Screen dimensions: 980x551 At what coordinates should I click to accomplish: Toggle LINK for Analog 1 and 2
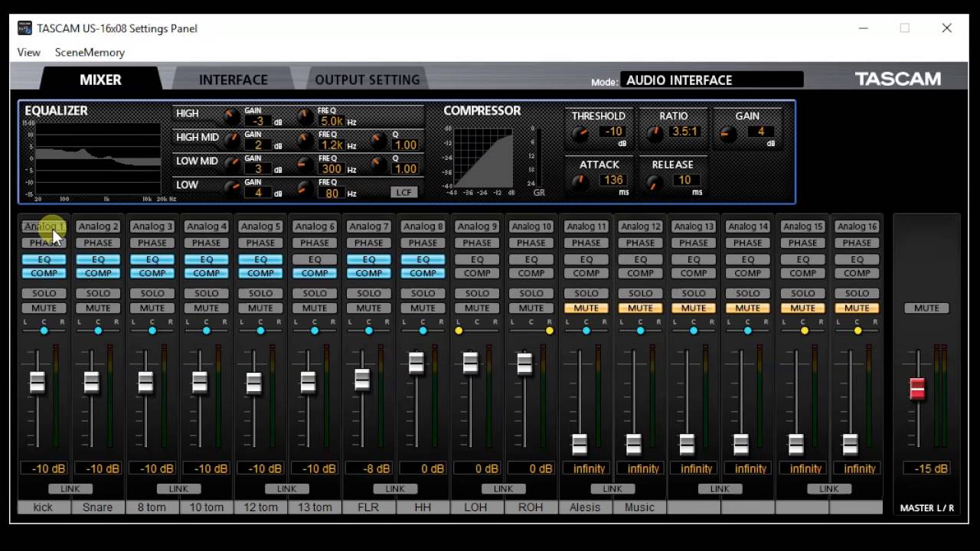[70, 488]
